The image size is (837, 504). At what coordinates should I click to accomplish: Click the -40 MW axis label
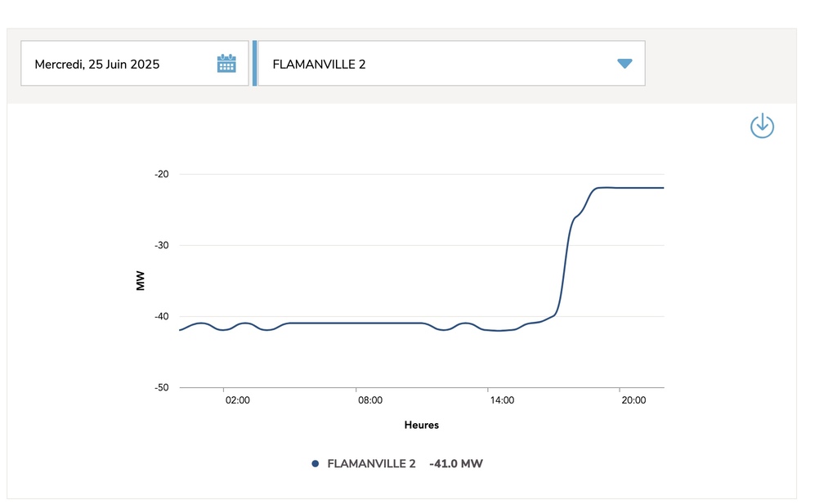[x=161, y=316]
